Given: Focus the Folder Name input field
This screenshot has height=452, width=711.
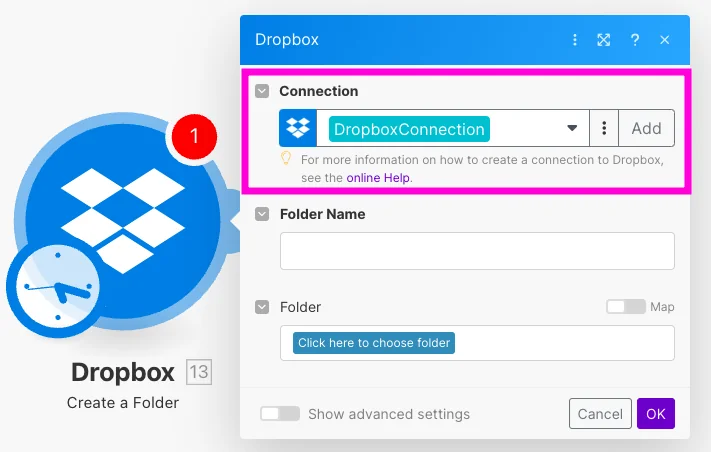Looking at the screenshot, I should click(x=477, y=251).
